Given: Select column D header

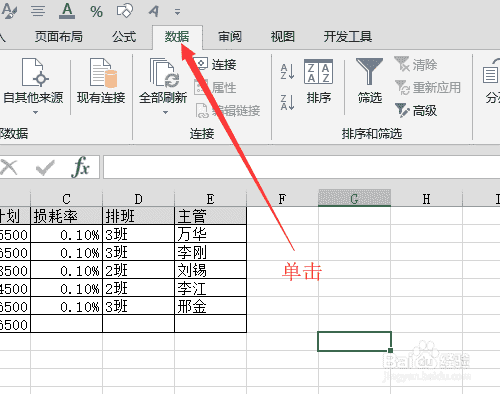Looking at the screenshot, I should [138, 199].
